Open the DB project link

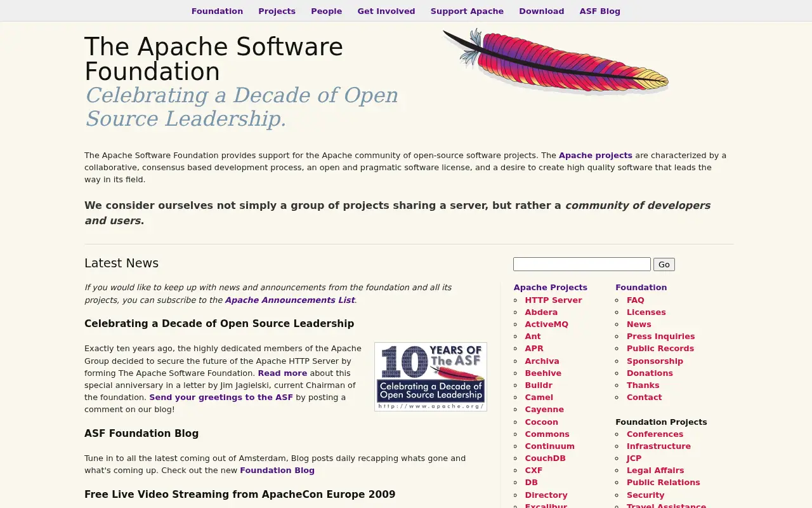pyautogui.click(x=531, y=482)
